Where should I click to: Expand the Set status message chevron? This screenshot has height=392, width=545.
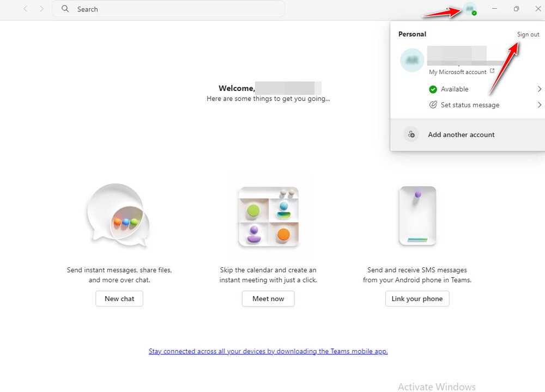539,105
